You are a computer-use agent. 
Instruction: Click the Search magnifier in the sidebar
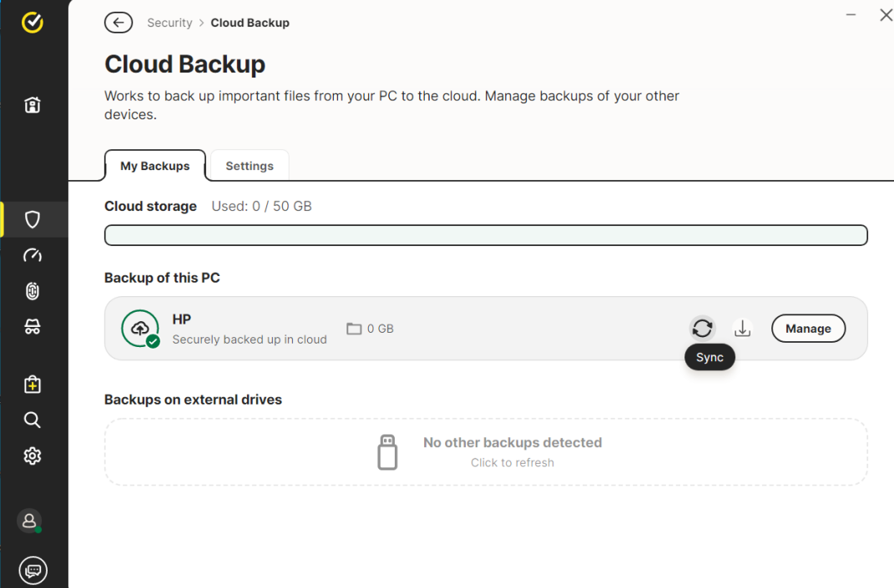(33, 420)
